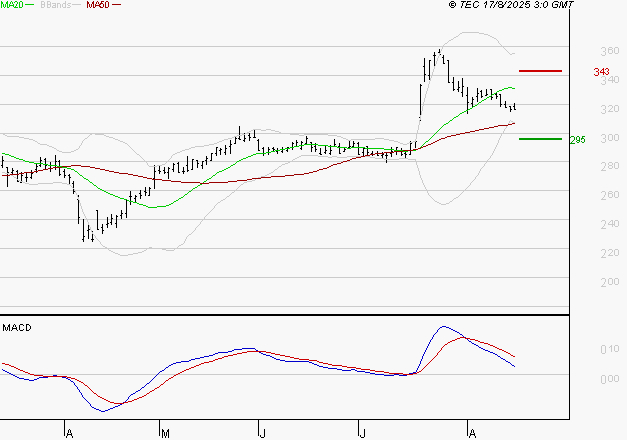Click the first A month tick on time axis

(69, 433)
